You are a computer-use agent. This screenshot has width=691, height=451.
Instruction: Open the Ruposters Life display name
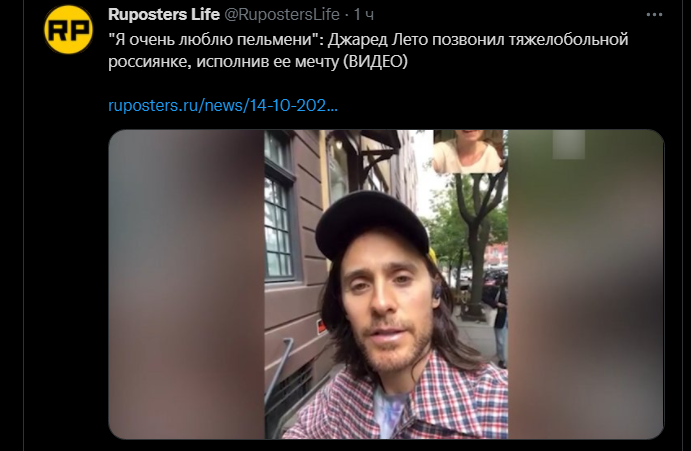(x=164, y=15)
